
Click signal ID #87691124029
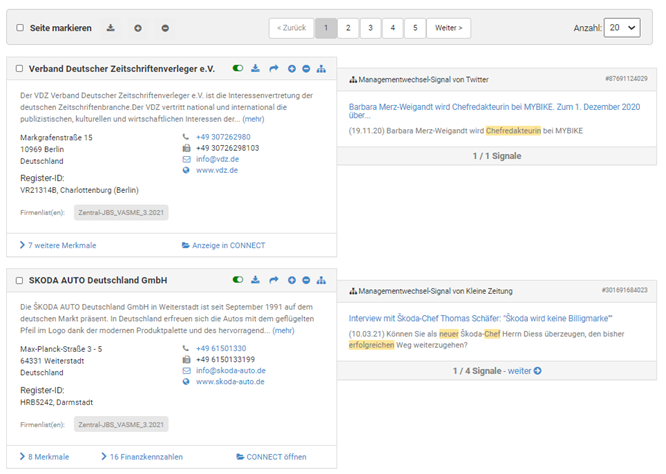click(626, 79)
